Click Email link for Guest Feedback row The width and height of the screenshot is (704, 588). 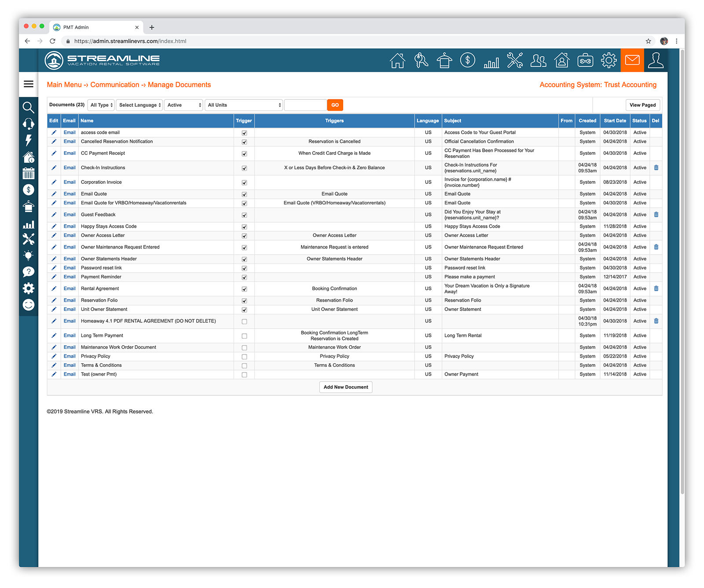point(69,215)
